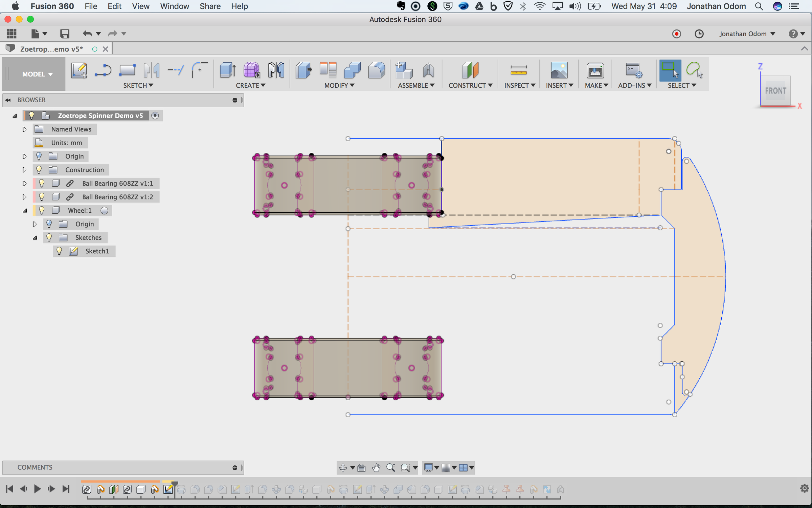Image resolution: width=812 pixels, height=508 pixels.
Task: Select the Extrude tool icon
Action: tap(228, 70)
